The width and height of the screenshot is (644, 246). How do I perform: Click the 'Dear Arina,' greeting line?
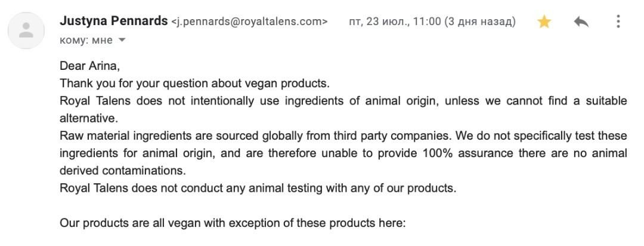coord(90,66)
